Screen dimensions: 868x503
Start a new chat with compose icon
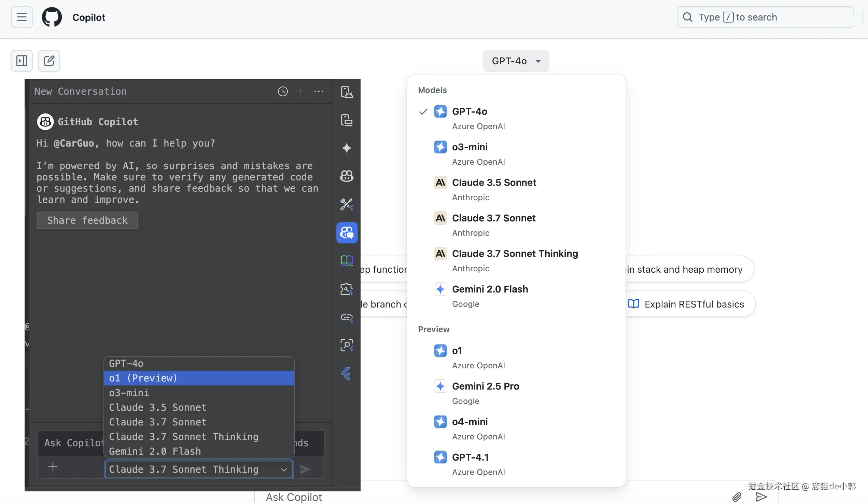(49, 61)
